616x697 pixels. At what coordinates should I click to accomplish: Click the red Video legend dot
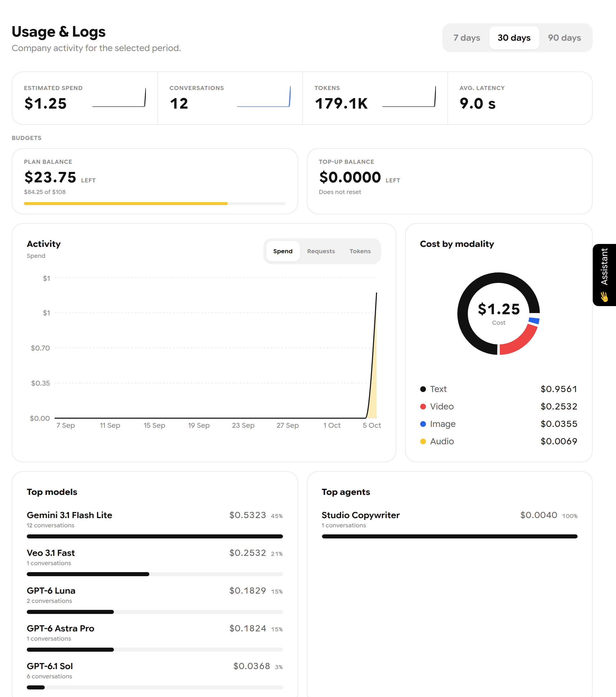pyautogui.click(x=423, y=407)
